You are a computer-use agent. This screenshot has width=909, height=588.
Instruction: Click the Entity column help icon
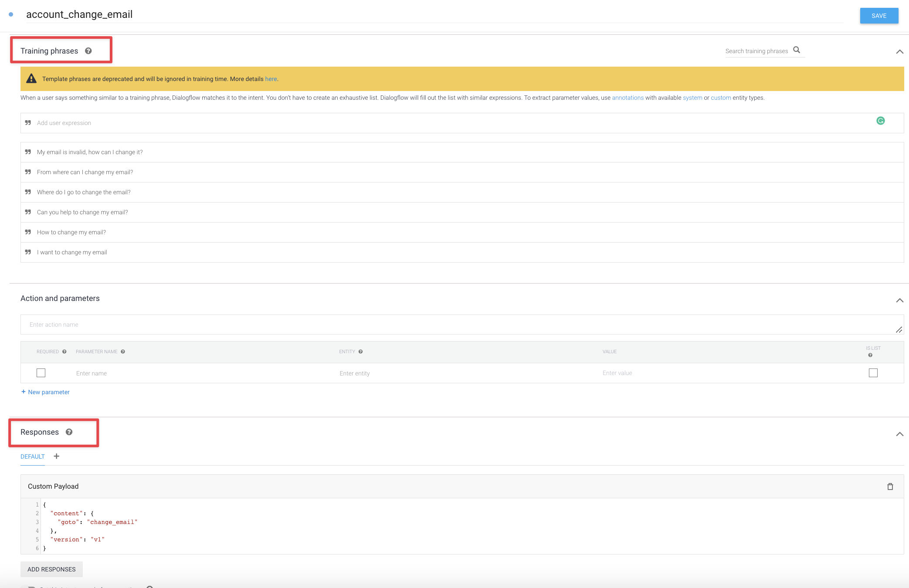360,351
